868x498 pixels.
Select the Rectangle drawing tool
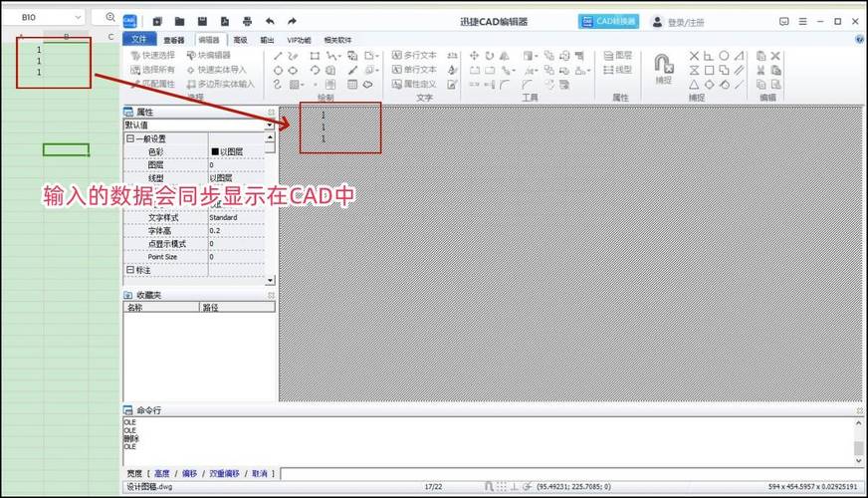point(315,56)
